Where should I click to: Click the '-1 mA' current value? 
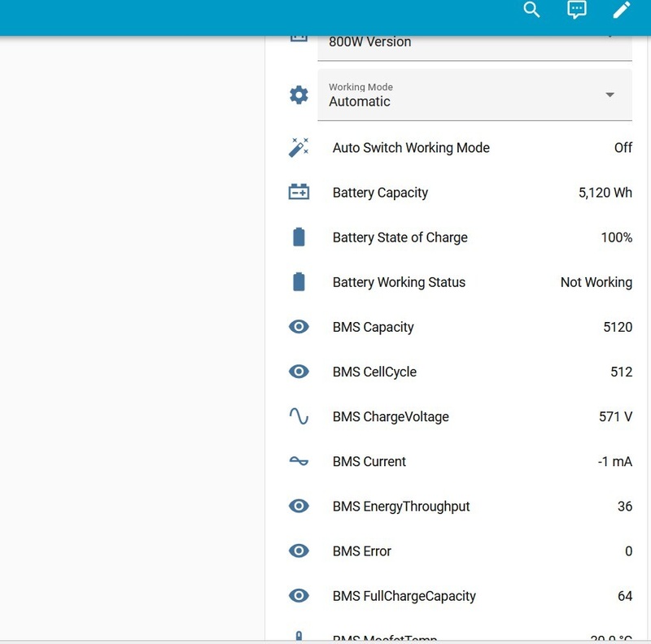pos(615,461)
